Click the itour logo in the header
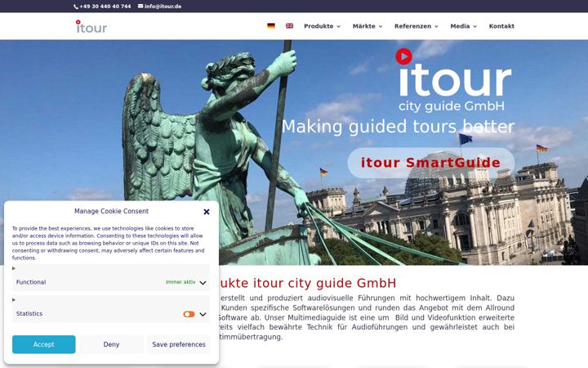The image size is (588, 368). [91, 27]
